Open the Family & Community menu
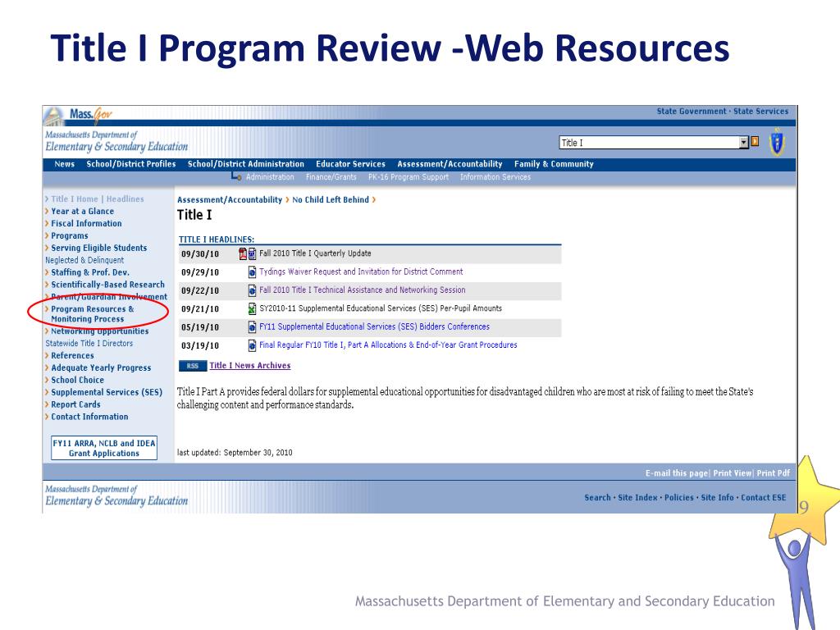Screen dimensions: 840x630 [554, 164]
